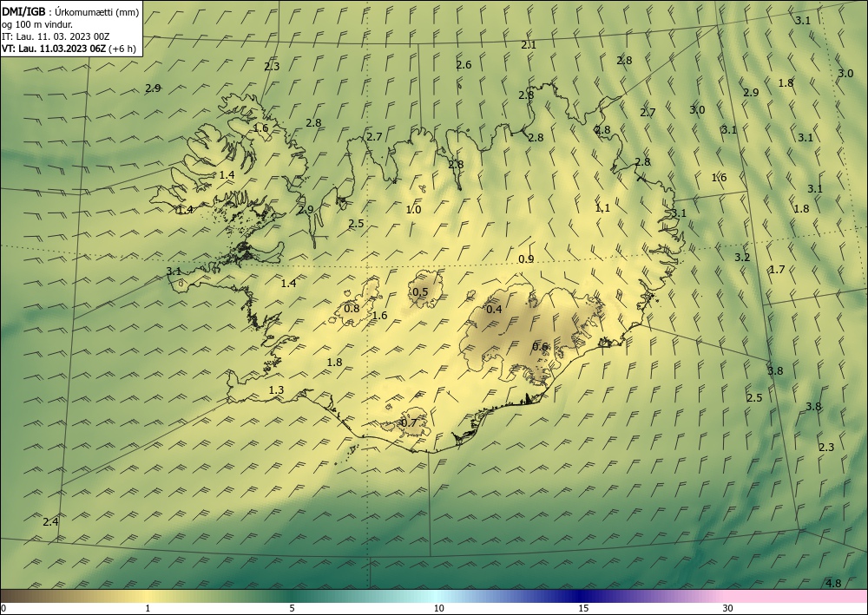The width and height of the screenshot is (868, 615).
Task: Select the 2.6 precipitable water value
Action: pyautogui.click(x=464, y=65)
